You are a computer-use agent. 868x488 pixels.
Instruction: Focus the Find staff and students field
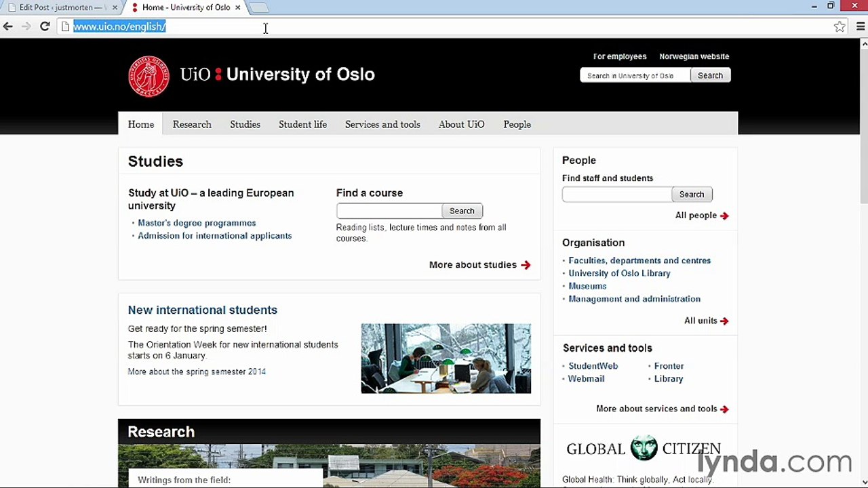[617, 195]
